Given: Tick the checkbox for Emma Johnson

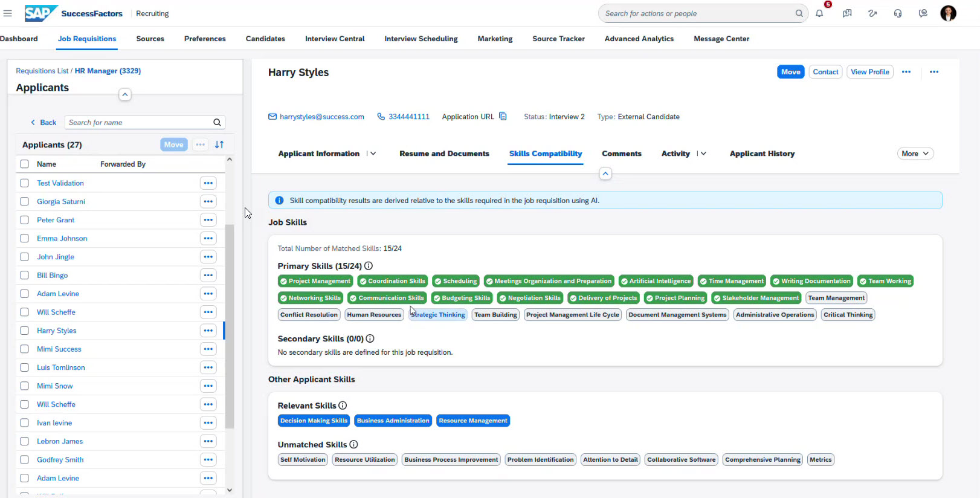Looking at the screenshot, I should [x=25, y=239].
